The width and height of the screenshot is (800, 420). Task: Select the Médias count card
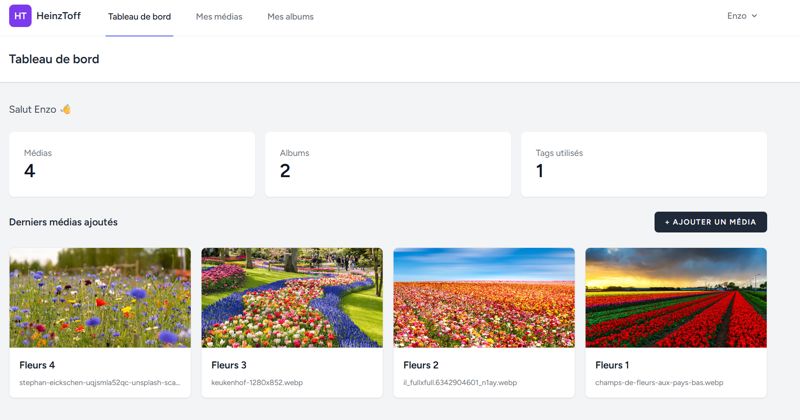click(132, 164)
